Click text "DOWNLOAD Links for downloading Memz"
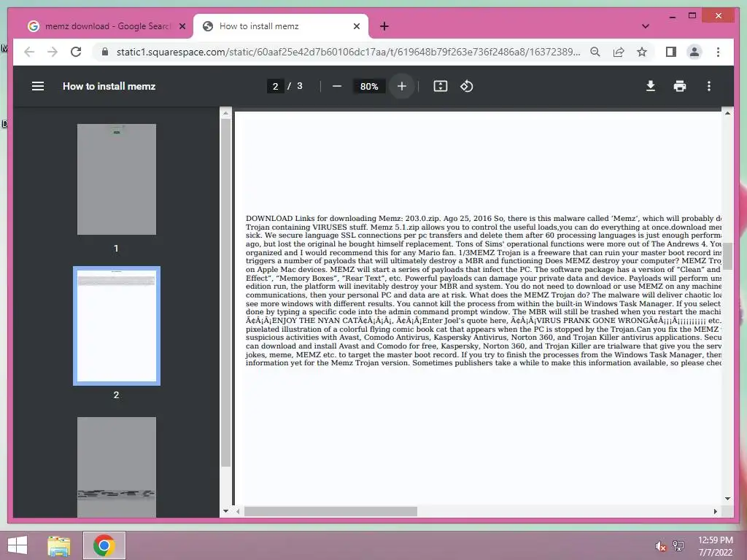The image size is (747, 560). (x=323, y=219)
